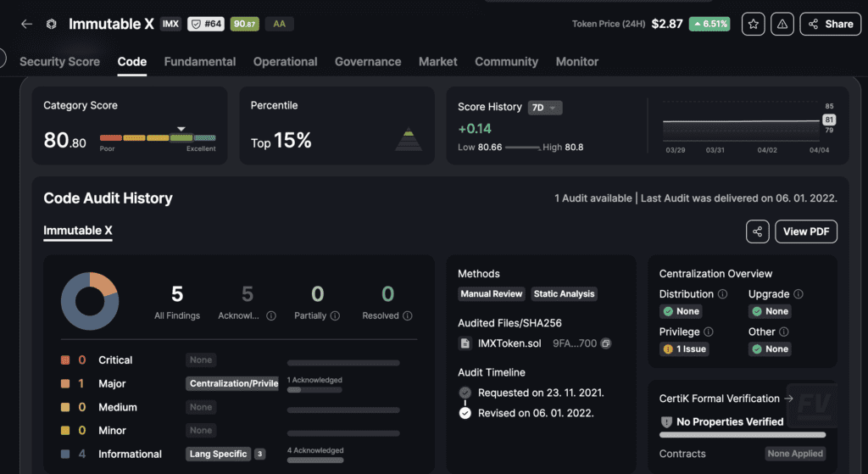This screenshot has width=868, height=474.
Task: Click the View PDF button
Action: point(806,231)
